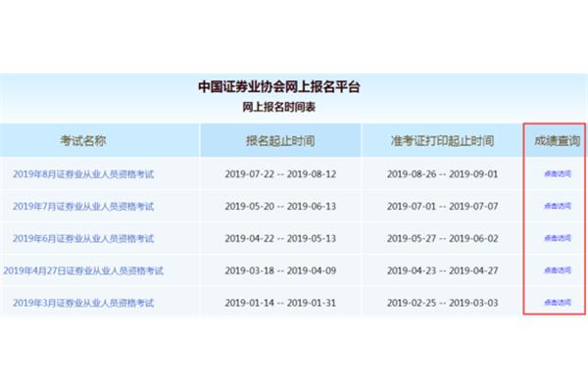Select admission ticket dates 2019-07-01 -- 2019-07-07

point(443,207)
